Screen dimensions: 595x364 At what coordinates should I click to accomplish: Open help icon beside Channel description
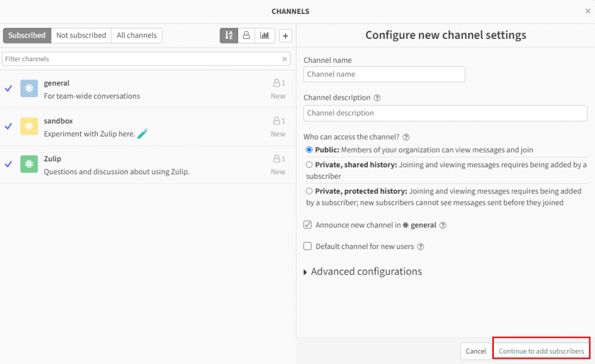point(377,98)
